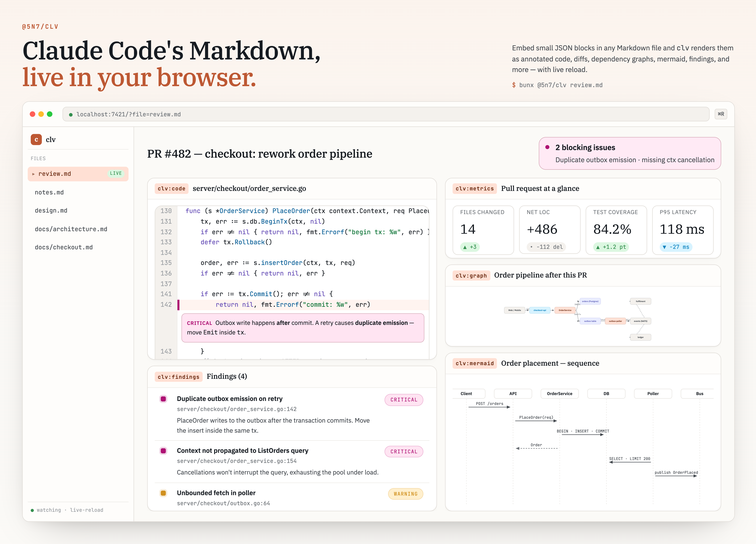Click the LIVE badge on review.md
This screenshot has height=544, width=756.
click(x=116, y=174)
